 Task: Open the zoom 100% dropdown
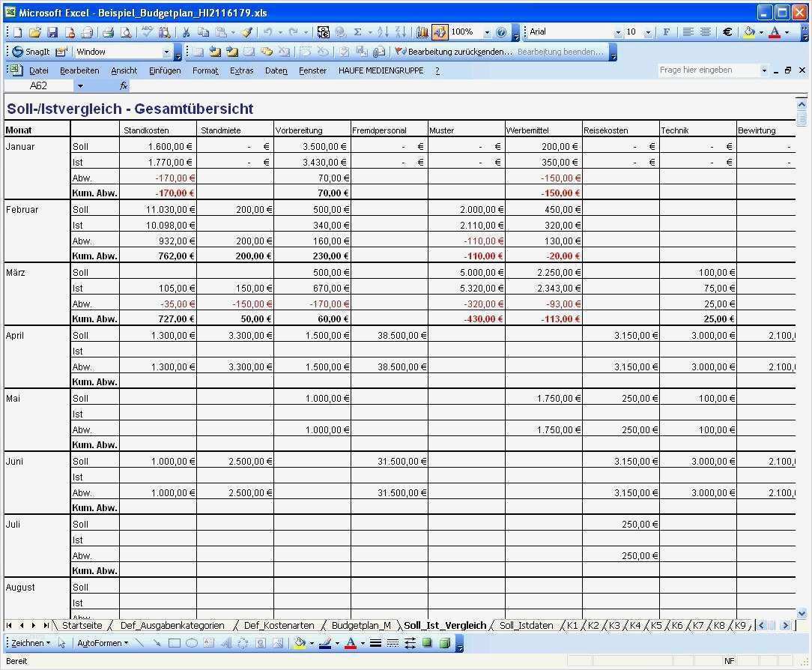487,32
